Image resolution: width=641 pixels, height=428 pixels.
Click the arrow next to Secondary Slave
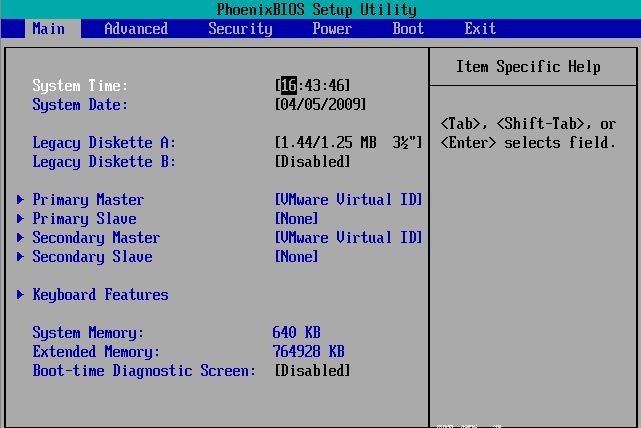pos(21,257)
